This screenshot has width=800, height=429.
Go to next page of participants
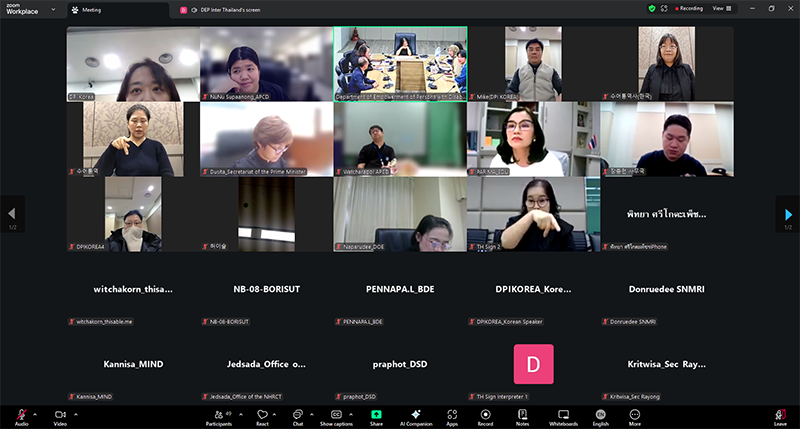coord(788,214)
